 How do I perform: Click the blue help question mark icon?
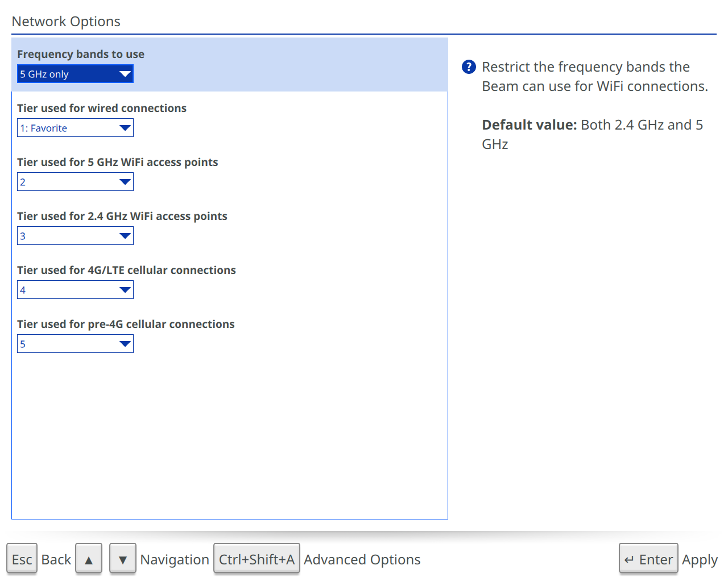point(468,66)
